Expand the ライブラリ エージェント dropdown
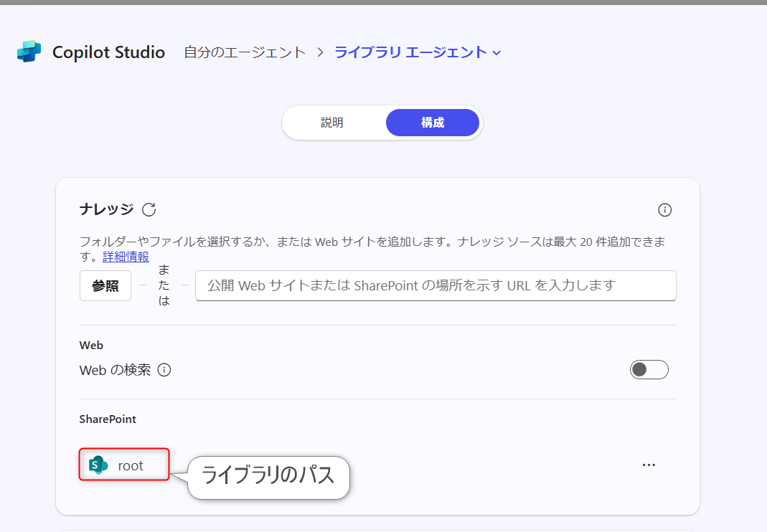This screenshot has height=532, width=767. point(497,53)
